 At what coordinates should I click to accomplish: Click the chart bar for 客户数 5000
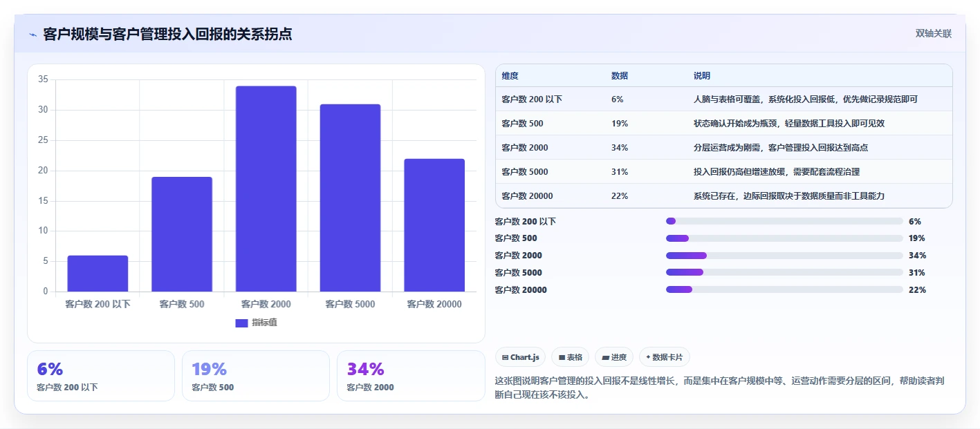click(x=350, y=198)
